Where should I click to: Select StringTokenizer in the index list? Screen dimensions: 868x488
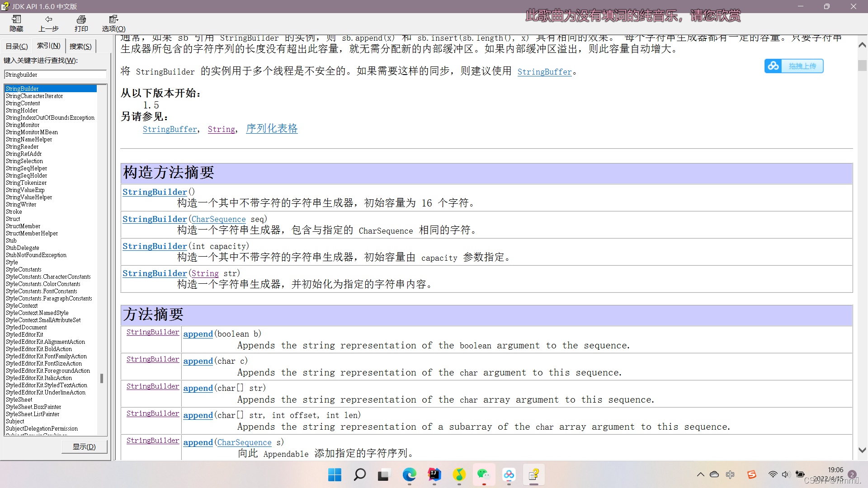coord(26,183)
